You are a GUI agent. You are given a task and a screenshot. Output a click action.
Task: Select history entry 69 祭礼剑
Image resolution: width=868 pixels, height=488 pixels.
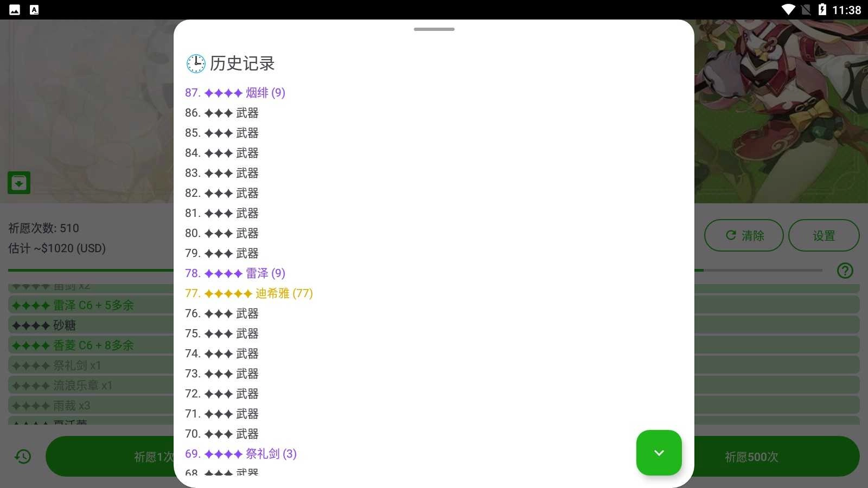241,454
